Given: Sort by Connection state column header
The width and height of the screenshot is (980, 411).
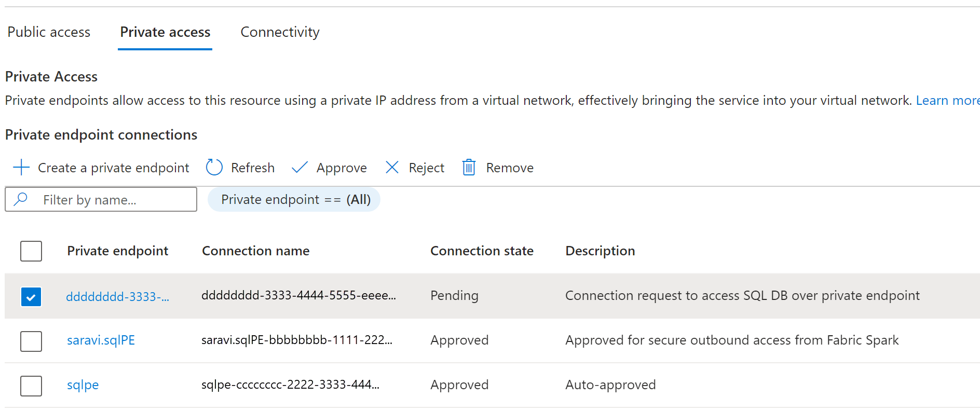Looking at the screenshot, I should (x=482, y=251).
